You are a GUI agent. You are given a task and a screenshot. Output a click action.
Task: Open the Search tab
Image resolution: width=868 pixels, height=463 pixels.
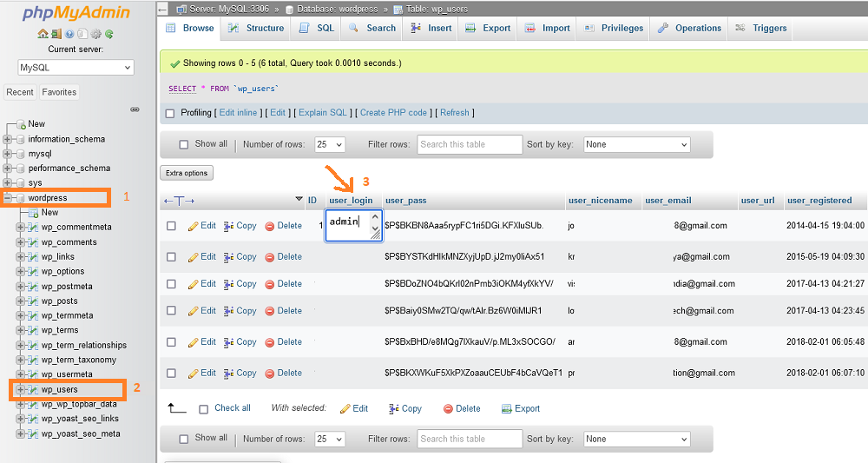point(372,29)
